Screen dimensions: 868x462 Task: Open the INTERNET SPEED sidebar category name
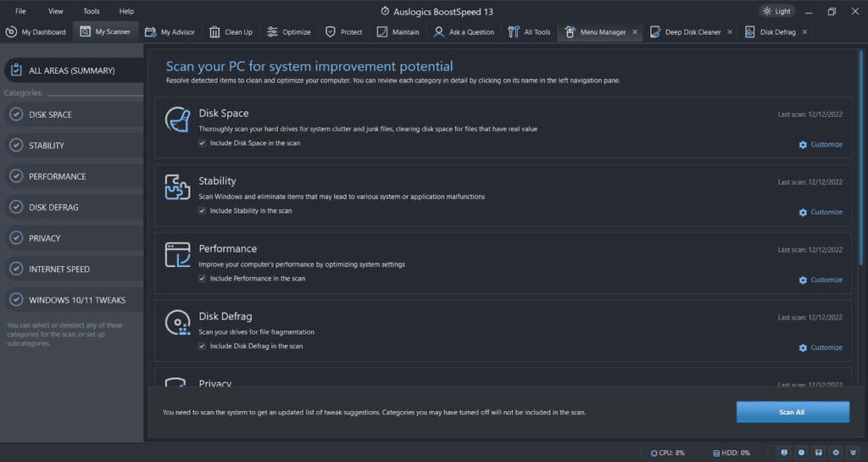point(59,269)
